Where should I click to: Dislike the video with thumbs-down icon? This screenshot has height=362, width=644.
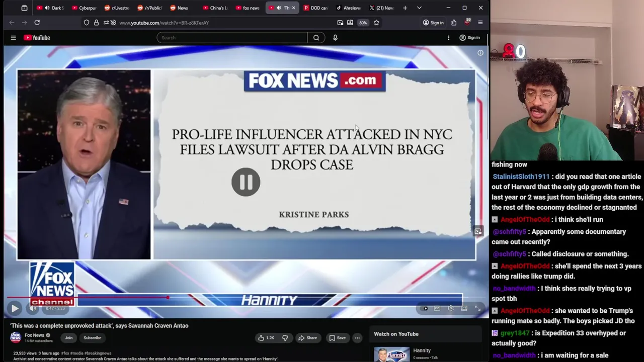(x=285, y=338)
